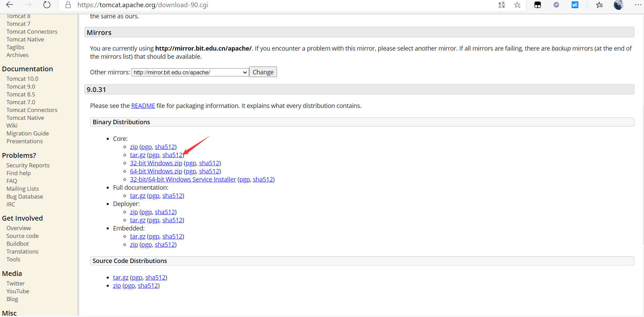Open Twitter media link

pyautogui.click(x=16, y=283)
